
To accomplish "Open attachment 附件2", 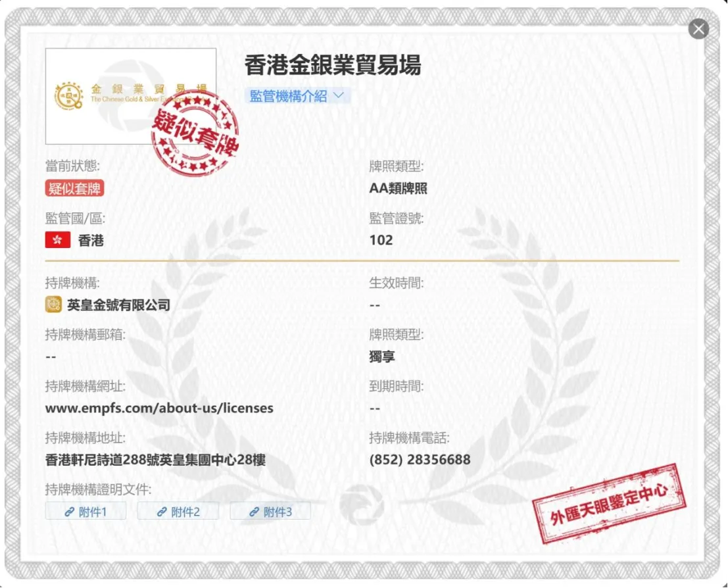I will 178,511.
